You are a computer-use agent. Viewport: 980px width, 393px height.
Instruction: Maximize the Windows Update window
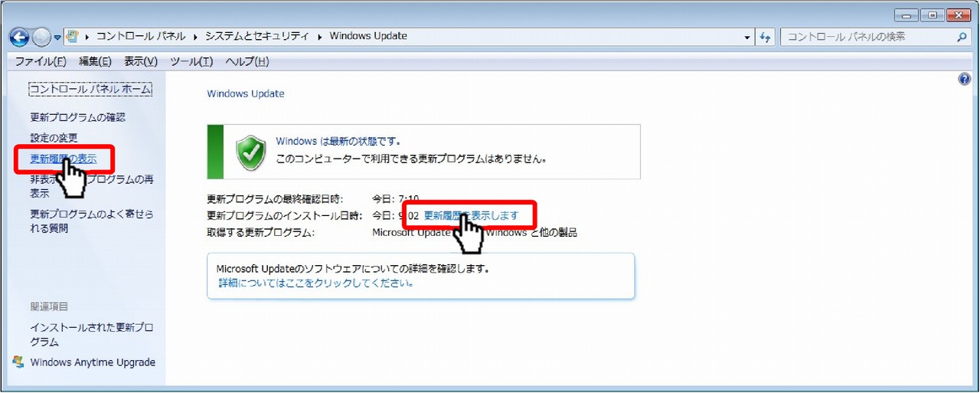(932, 14)
